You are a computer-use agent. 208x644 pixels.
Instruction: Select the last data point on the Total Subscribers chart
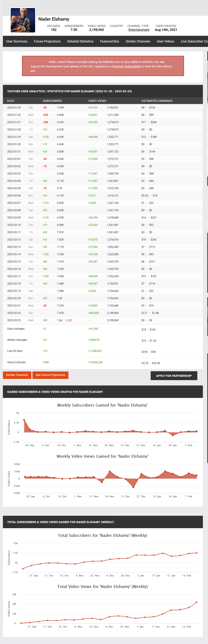pyautogui.click(x=197, y=553)
